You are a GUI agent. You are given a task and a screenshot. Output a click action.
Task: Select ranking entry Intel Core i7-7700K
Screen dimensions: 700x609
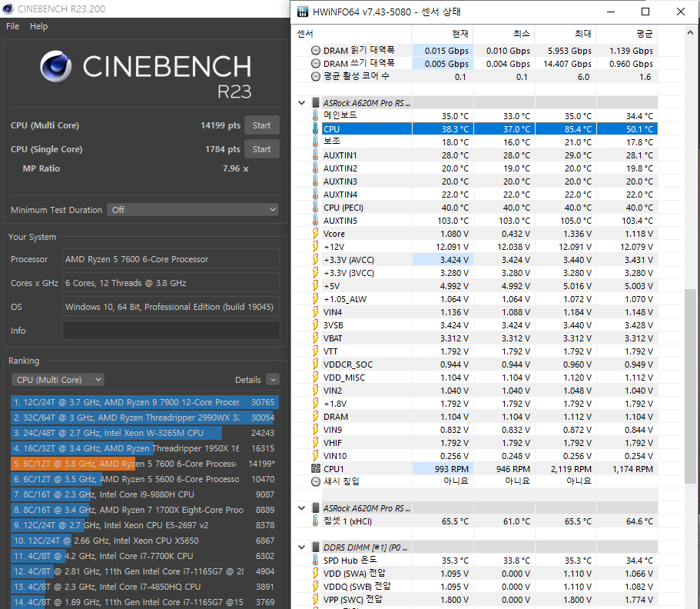coord(144,556)
